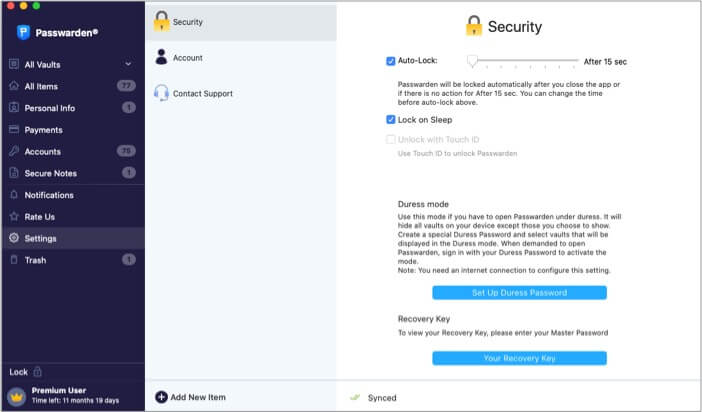The image size is (702, 412).
Task: Click the Account person icon
Action: coord(161,57)
